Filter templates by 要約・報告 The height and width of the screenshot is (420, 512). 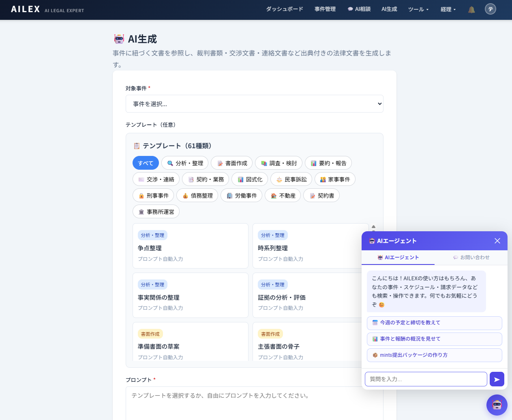click(328, 163)
